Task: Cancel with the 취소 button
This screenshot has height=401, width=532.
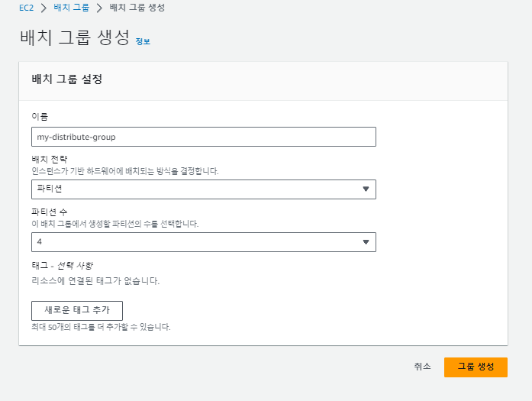Action: coord(422,367)
